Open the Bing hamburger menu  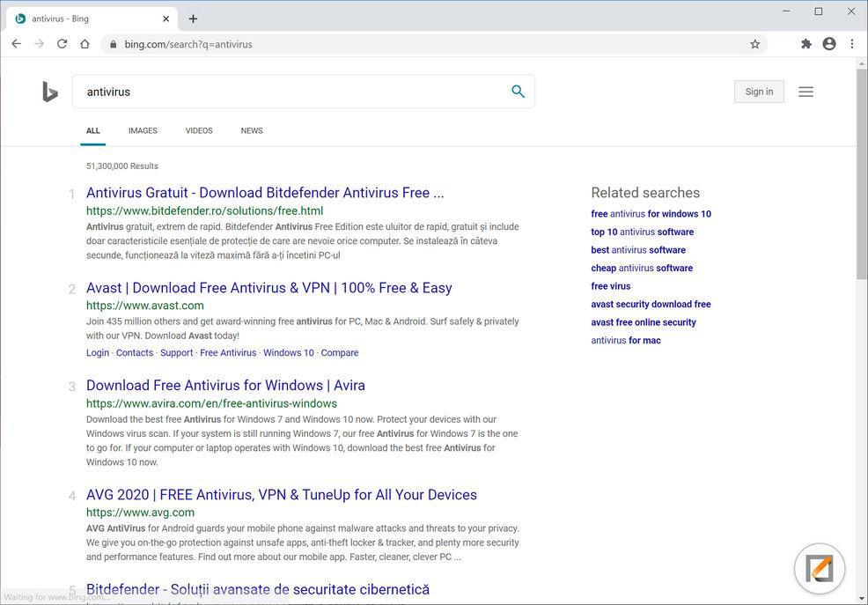805,92
